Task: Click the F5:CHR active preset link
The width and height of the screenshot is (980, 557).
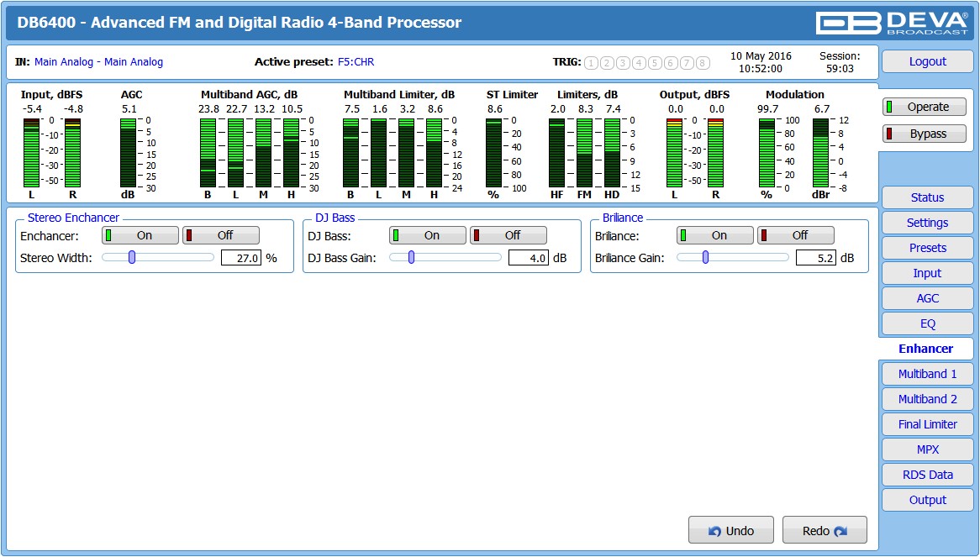Action: [356, 62]
